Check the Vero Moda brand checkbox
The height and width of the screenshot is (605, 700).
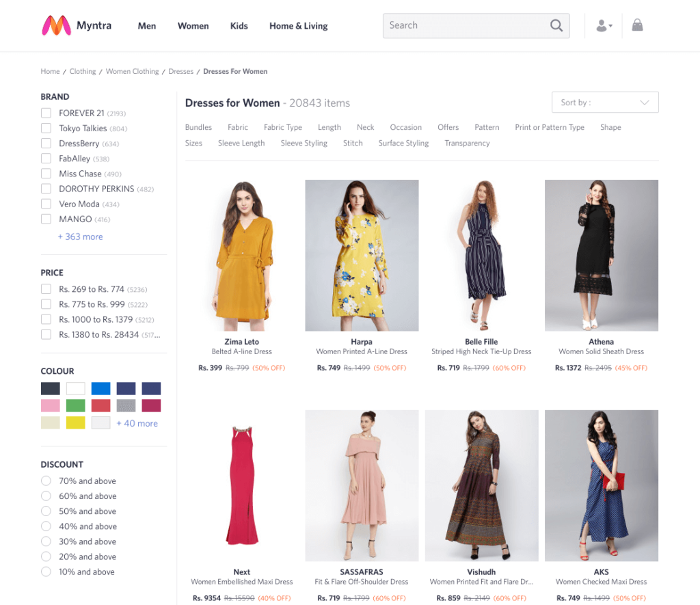(46, 204)
